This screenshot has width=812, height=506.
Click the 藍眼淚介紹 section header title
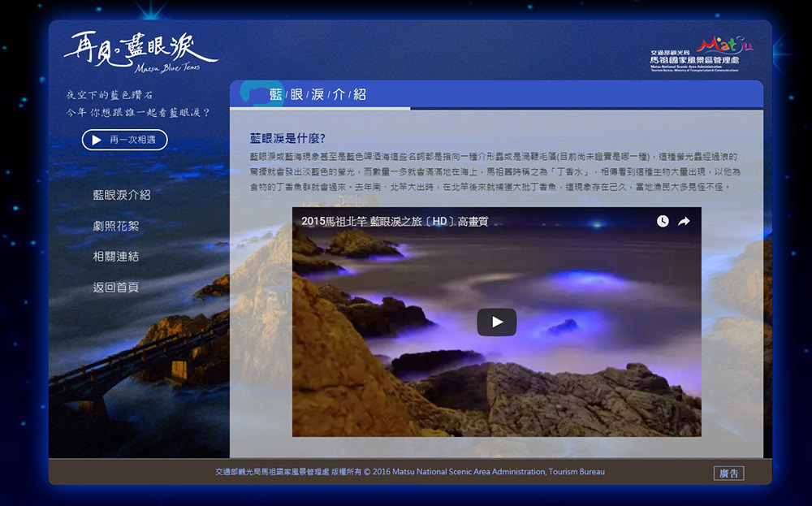[x=317, y=95]
